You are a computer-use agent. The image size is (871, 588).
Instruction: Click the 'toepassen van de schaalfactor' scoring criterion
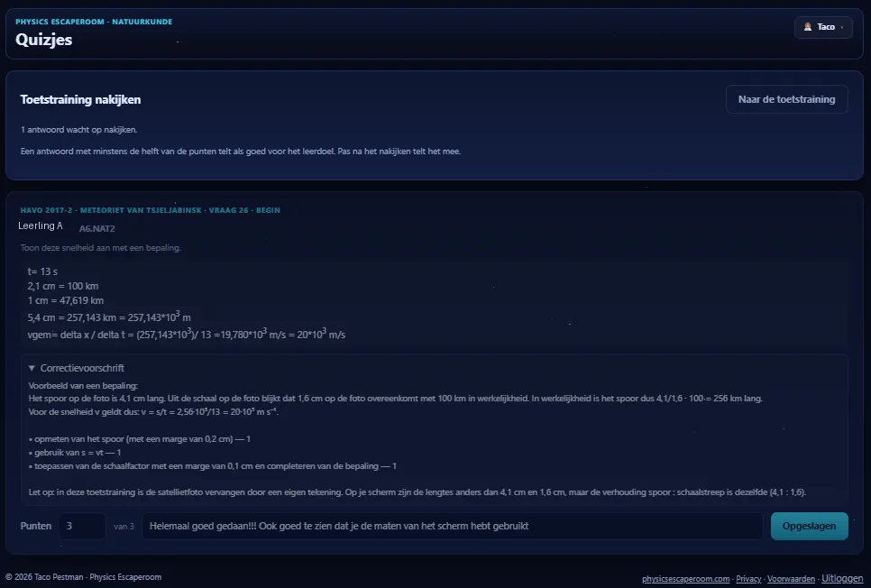[x=212, y=465]
